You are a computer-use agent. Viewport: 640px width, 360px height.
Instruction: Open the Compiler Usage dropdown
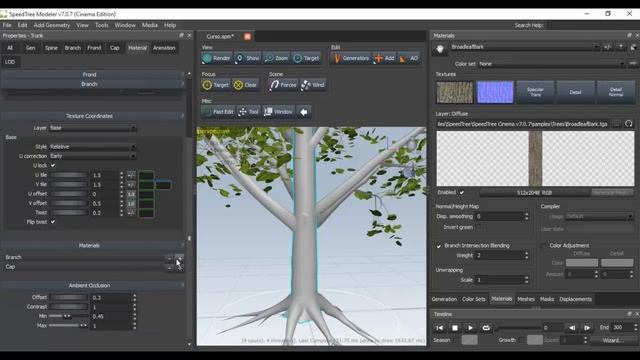[599, 216]
